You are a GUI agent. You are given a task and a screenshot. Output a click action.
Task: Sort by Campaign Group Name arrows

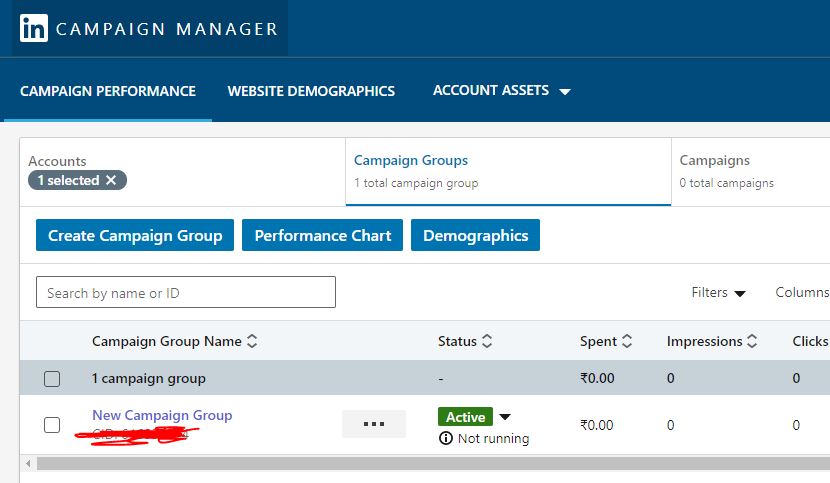tap(252, 341)
